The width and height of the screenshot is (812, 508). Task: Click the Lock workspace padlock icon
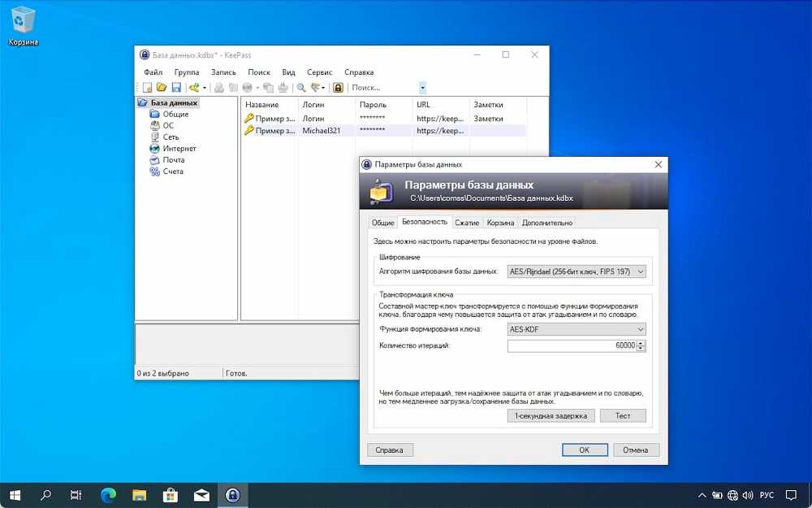pyautogui.click(x=338, y=88)
